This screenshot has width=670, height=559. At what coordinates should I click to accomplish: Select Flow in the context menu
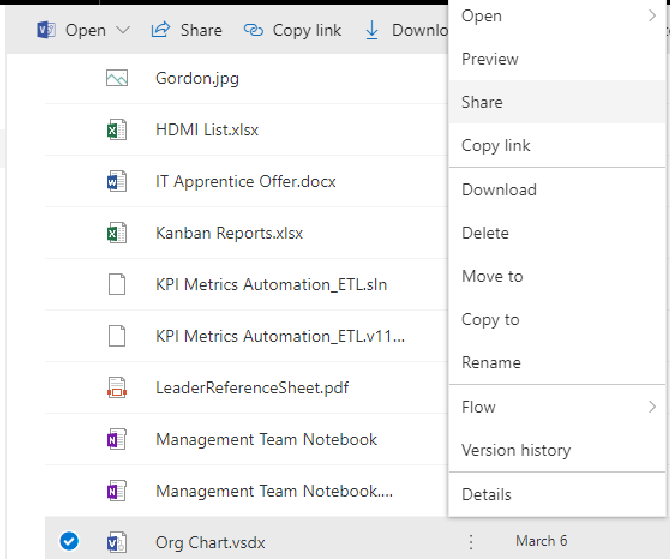point(556,407)
